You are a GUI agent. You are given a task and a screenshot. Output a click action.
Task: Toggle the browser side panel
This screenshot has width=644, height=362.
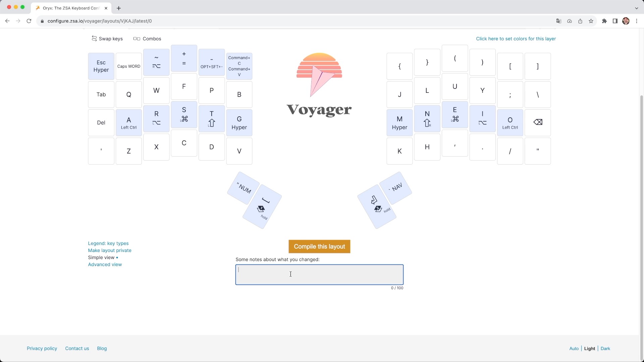pyautogui.click(x=615, y=21)
